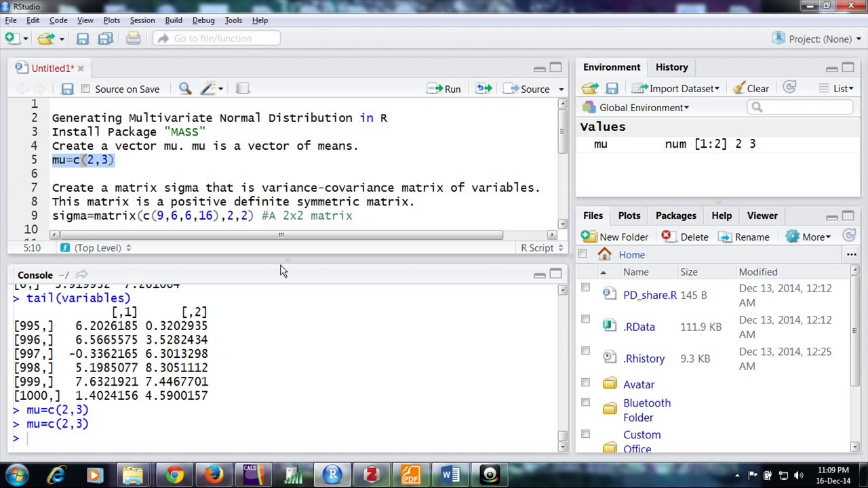Save workspace icon in Environment pane
Viewport: 868px width, 488px height.
click(x=612, y=88)
